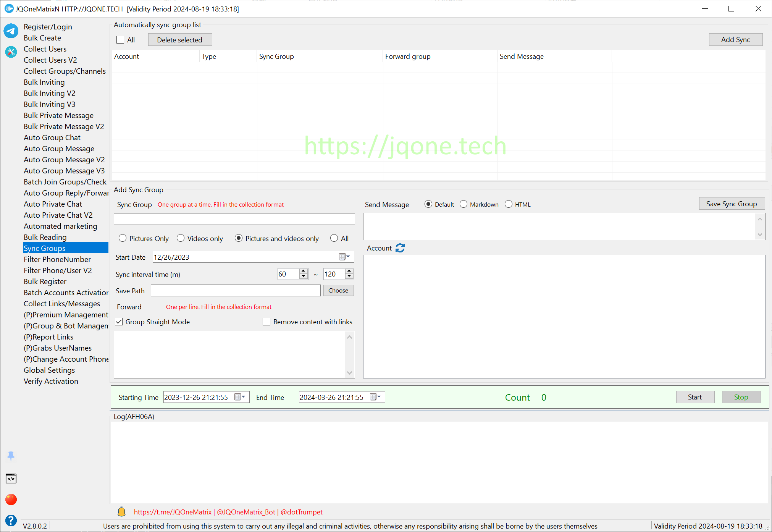Choose HTML message format
The image size is (772, 532).
click(x=509, y=204)
